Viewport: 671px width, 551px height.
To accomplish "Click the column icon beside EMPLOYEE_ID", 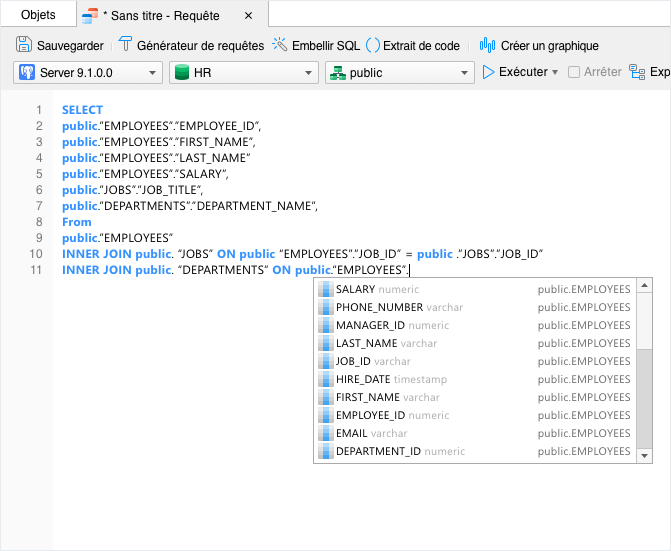I will pyautogui.click(x=326, y=415).
